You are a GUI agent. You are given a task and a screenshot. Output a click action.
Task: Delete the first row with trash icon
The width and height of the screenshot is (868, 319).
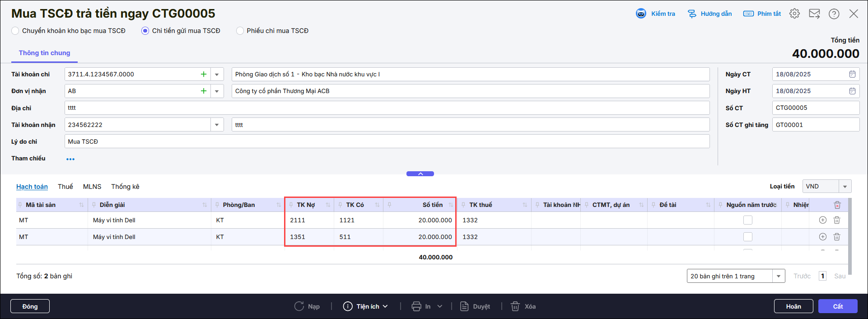coord(837,220)
